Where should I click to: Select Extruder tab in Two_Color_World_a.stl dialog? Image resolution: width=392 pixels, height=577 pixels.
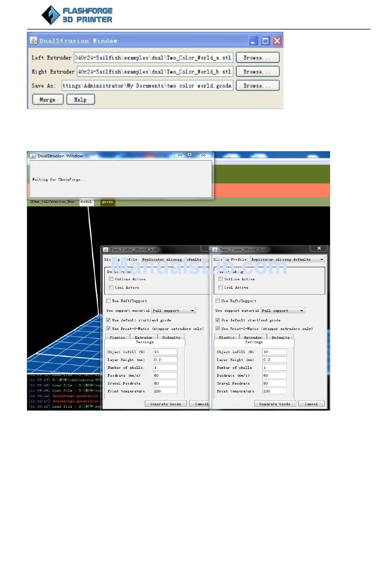coord(144,337)
